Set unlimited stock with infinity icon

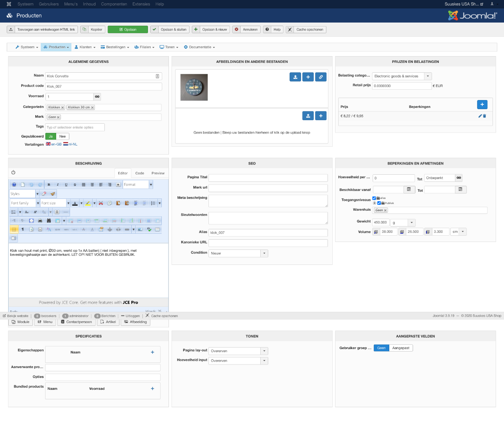[97, 96]
